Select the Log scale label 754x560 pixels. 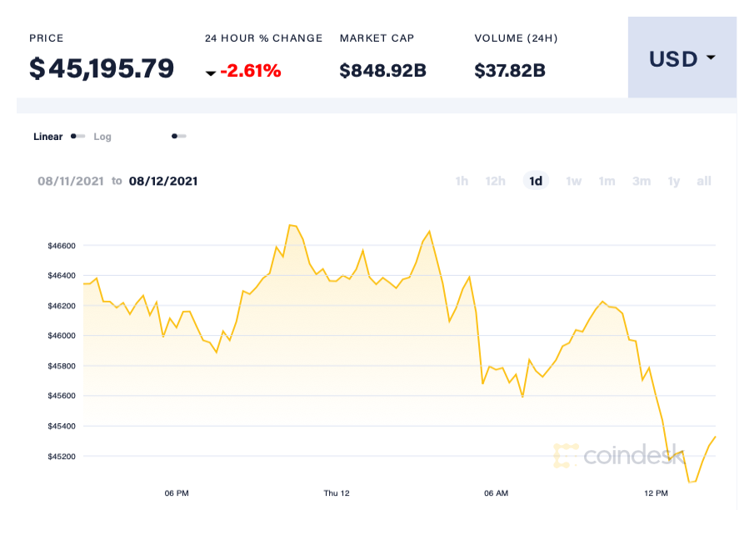pyautogui.click(x=102, y=137)
